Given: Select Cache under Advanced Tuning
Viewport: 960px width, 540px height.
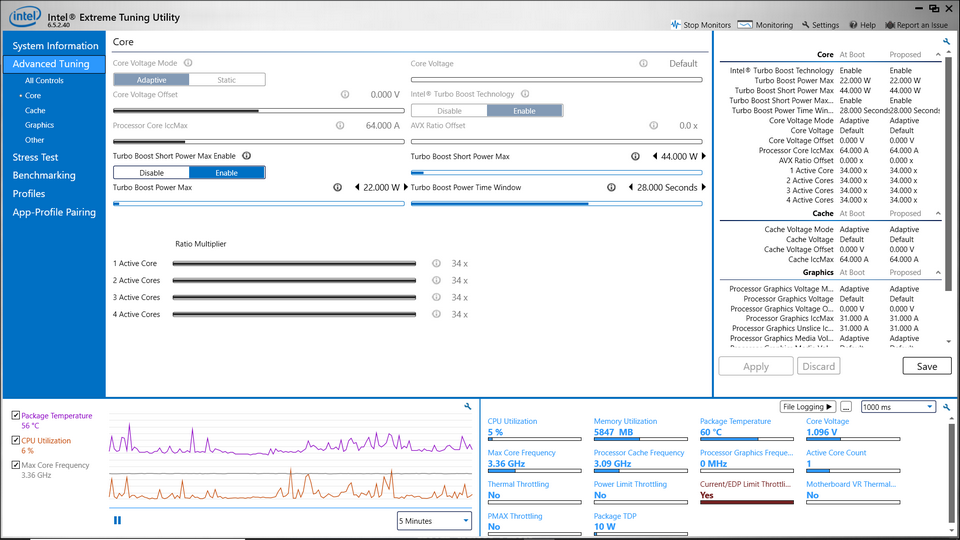Looking at the screenshot, I should point(35,111).
